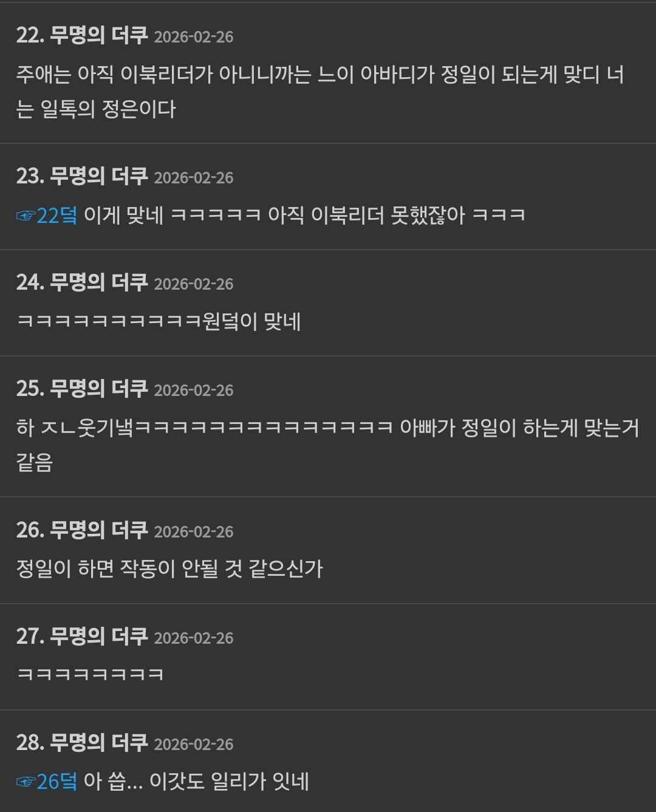
Task: Select comment 27 author 무명의 더쿠
Action: pyautogui.click(x=99, y=636)
